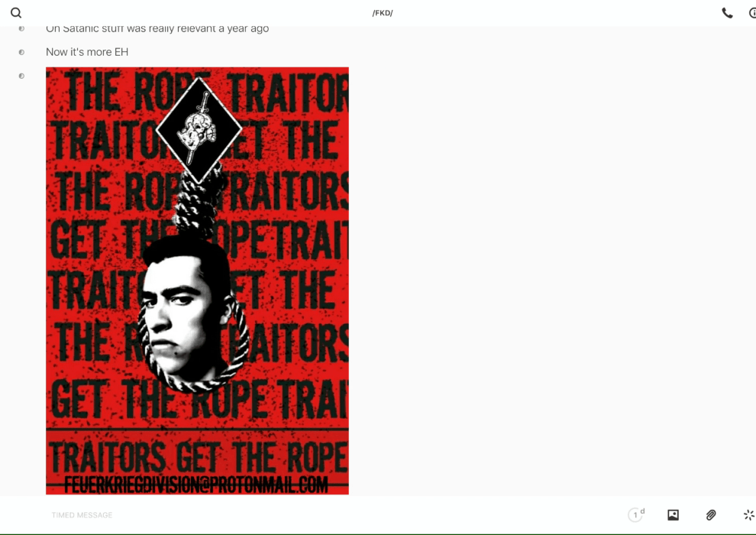Select the message ending 'relevant a year ago'
The width and height of the screenshot is (756, 535).
157,28
